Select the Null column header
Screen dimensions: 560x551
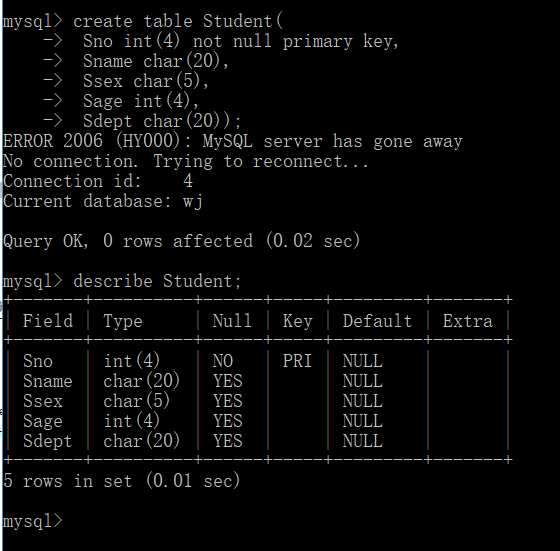(232, 321)
